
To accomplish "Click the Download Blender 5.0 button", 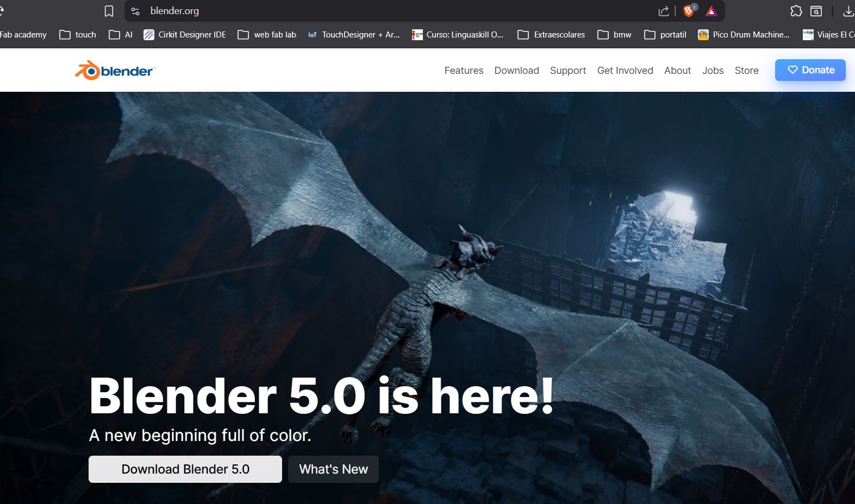I will coord(185,469).
